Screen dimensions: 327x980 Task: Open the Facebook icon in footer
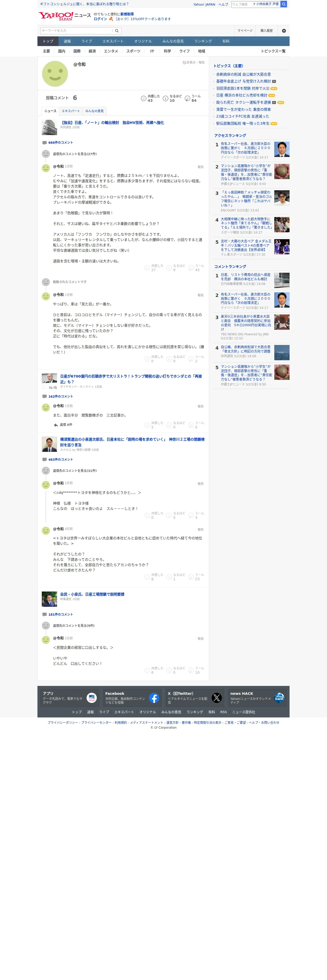[x=154, y=698]
